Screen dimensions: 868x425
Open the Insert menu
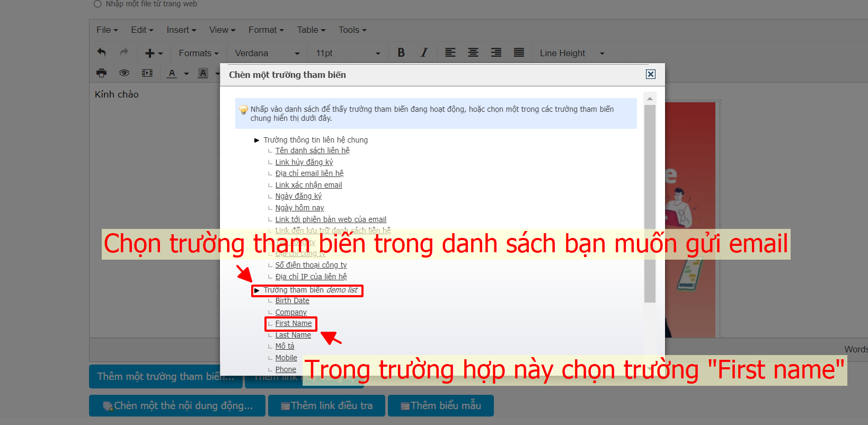click(x=181, y=30)
